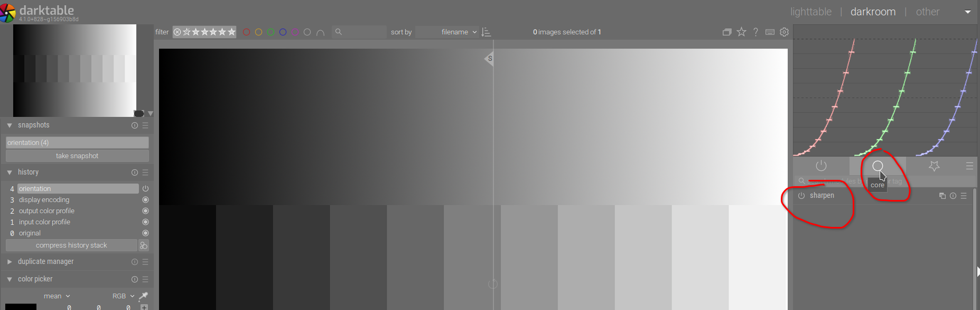
Task: Open other views menu
Action: tap(928, 12)
